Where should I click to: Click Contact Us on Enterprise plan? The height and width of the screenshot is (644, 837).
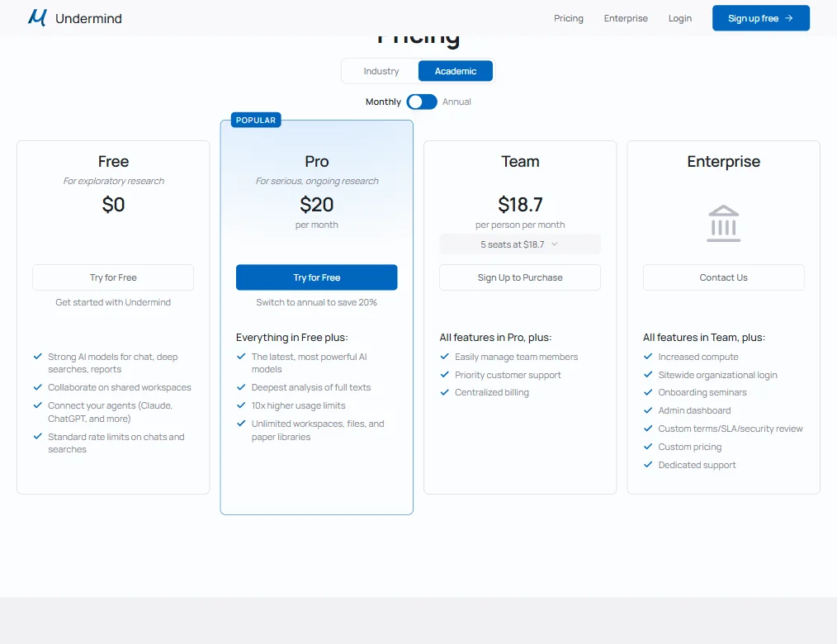pos(723,277)
